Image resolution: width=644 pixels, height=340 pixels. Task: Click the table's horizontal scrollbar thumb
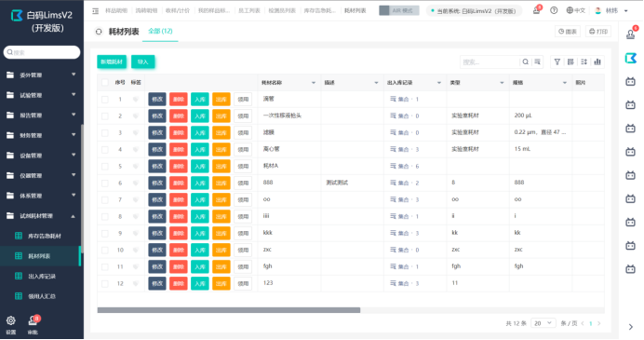[229, 310]
